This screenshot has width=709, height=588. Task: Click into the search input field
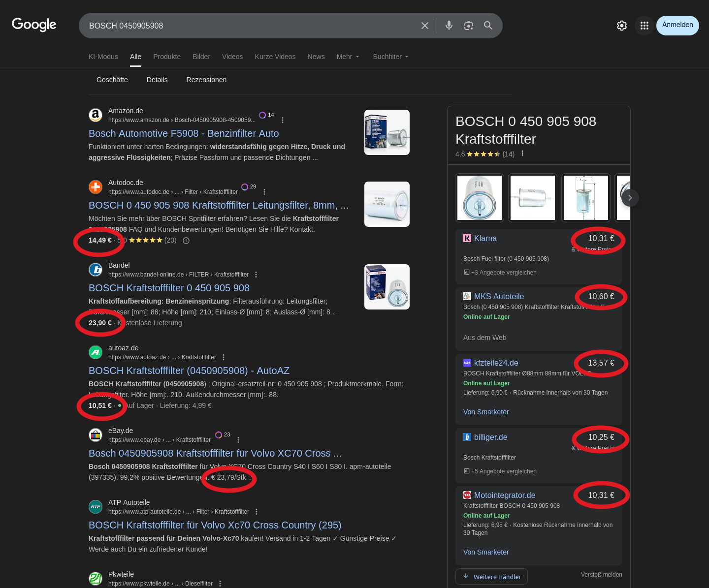(246, 26)
